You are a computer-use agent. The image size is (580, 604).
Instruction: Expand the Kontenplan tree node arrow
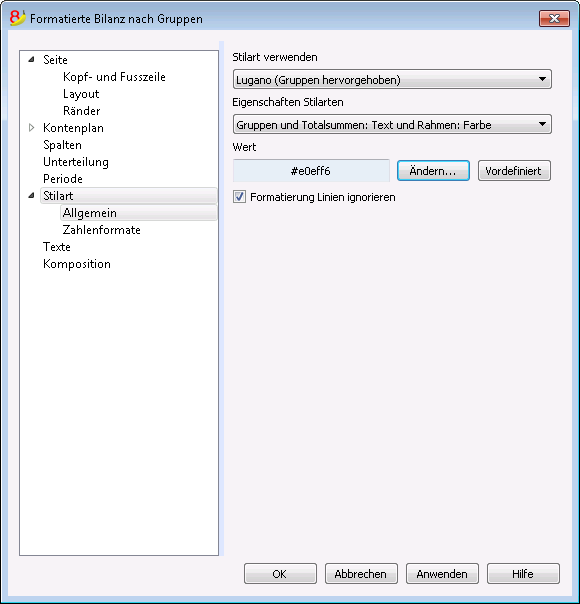(32, 128)
